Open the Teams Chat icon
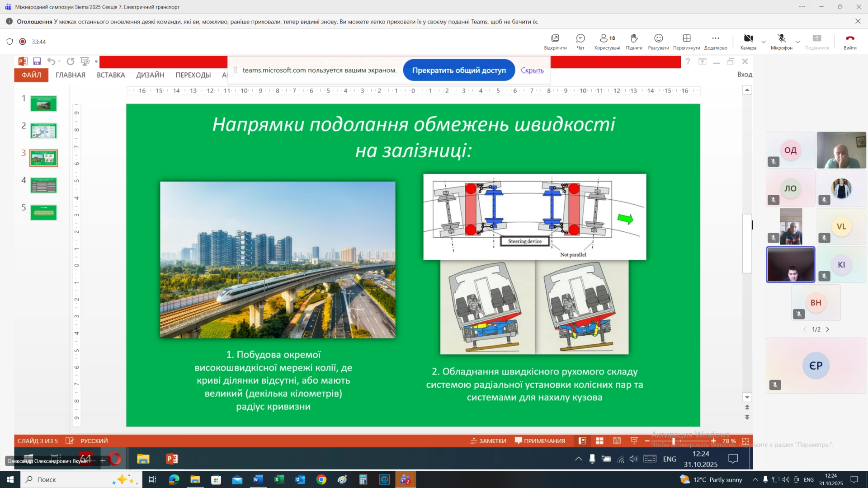Image resolution: width=868 pixels, height=488 pixels. [580, 39]
